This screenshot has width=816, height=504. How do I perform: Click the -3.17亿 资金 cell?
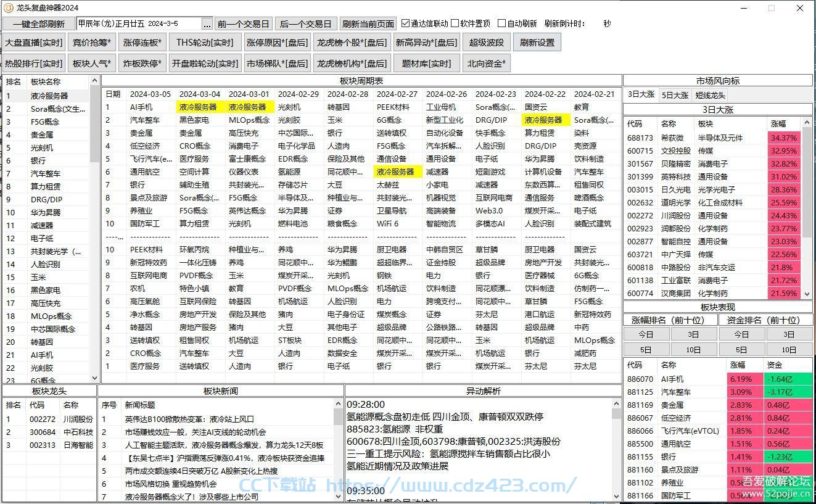(788, 392)
